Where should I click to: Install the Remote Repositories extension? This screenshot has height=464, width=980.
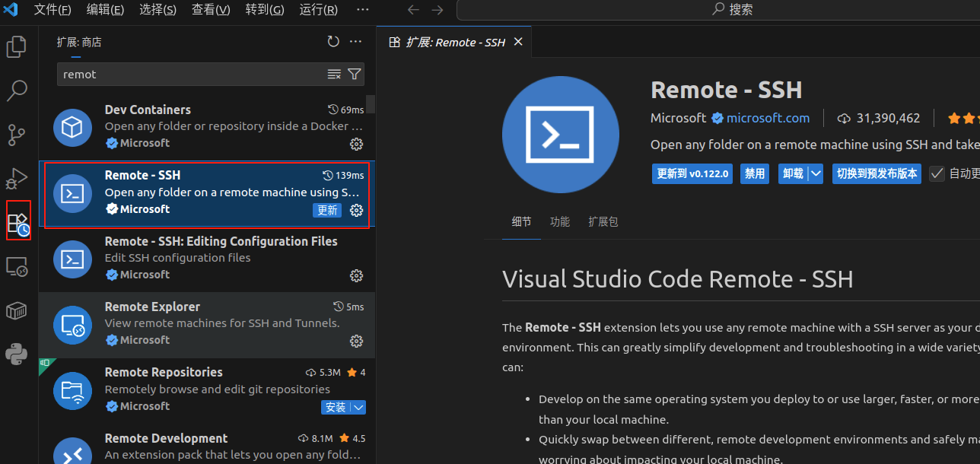336,407
